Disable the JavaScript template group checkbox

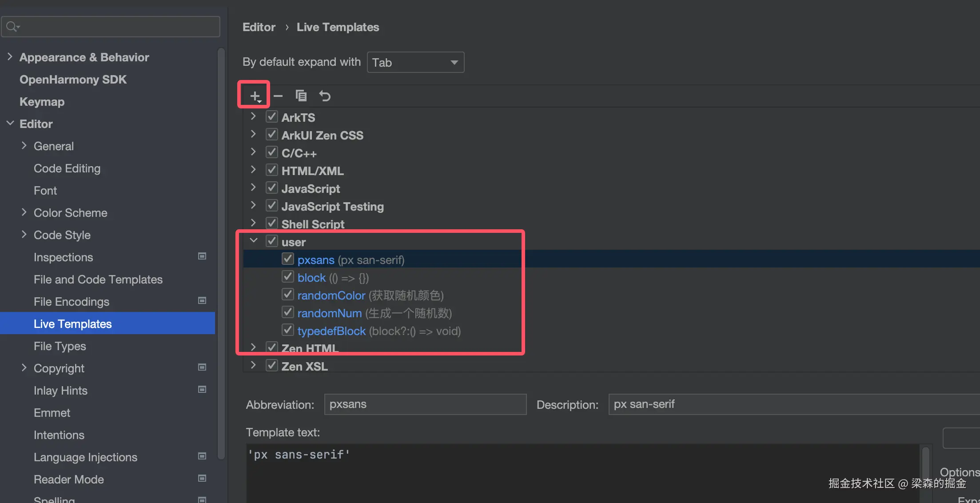[272, 188]
